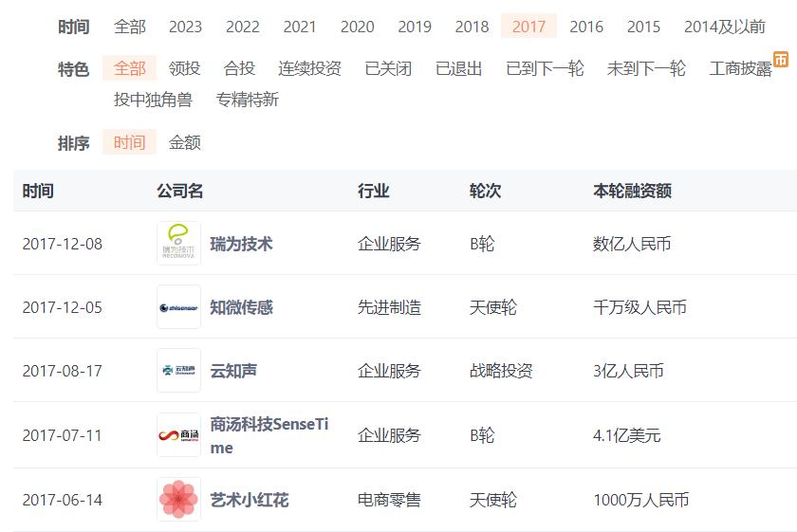Click the 公司名 column header
Image resolution: width=797 pixels, height=532 pixels.
click(x=180, y=191)
